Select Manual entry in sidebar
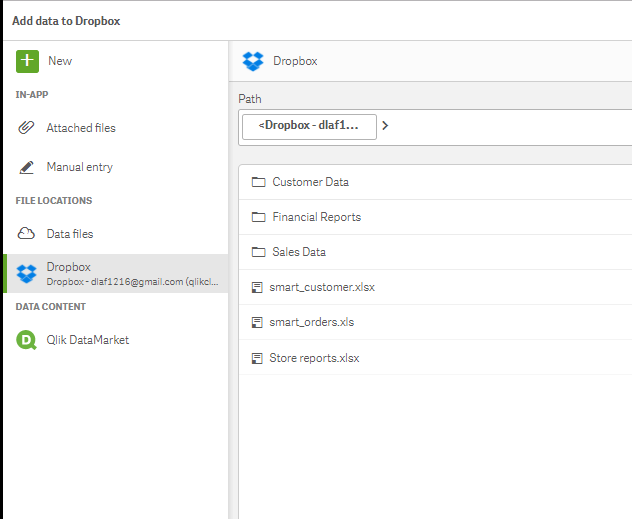Viewport: 632px width, 519px height. [79, 167]
